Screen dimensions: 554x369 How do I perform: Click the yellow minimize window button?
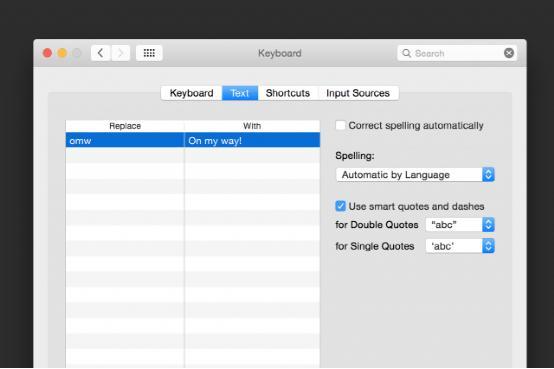pyautogui.click(x=63, y=53)
